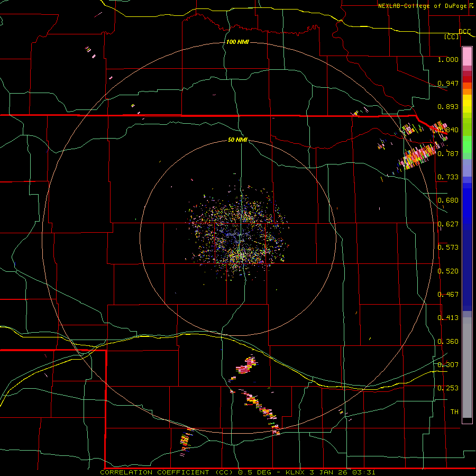
Task: Click the 0.893 color scale label
Action: tap(448, 106)
